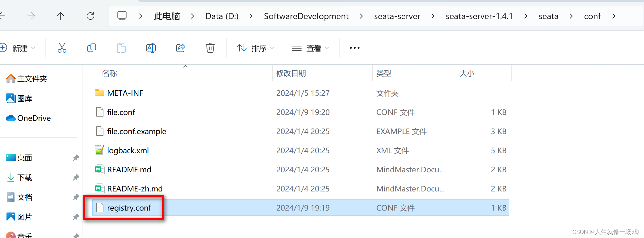Open the 查看 view dropdown
Screen dimensions: 644x238
(x=311, y=48)
